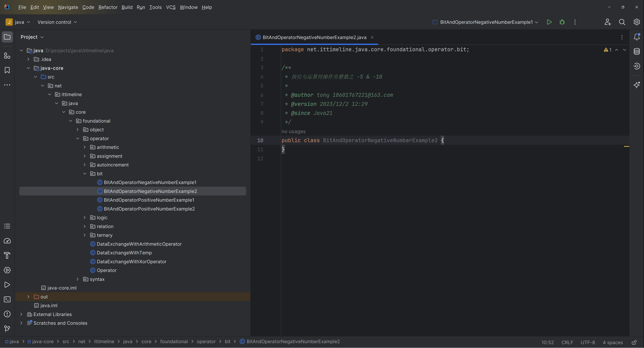
Task: Open Notifications bell icon
Action: (x=636, y=37)
